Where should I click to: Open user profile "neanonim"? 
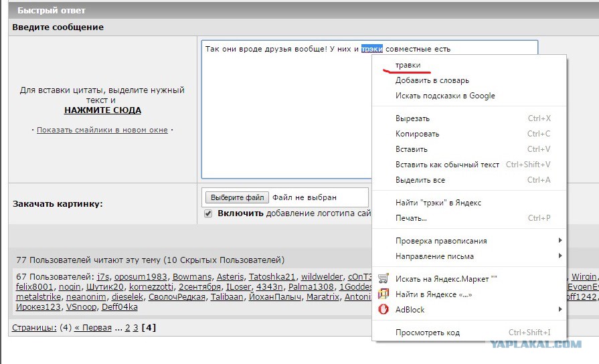click(85, 297)
